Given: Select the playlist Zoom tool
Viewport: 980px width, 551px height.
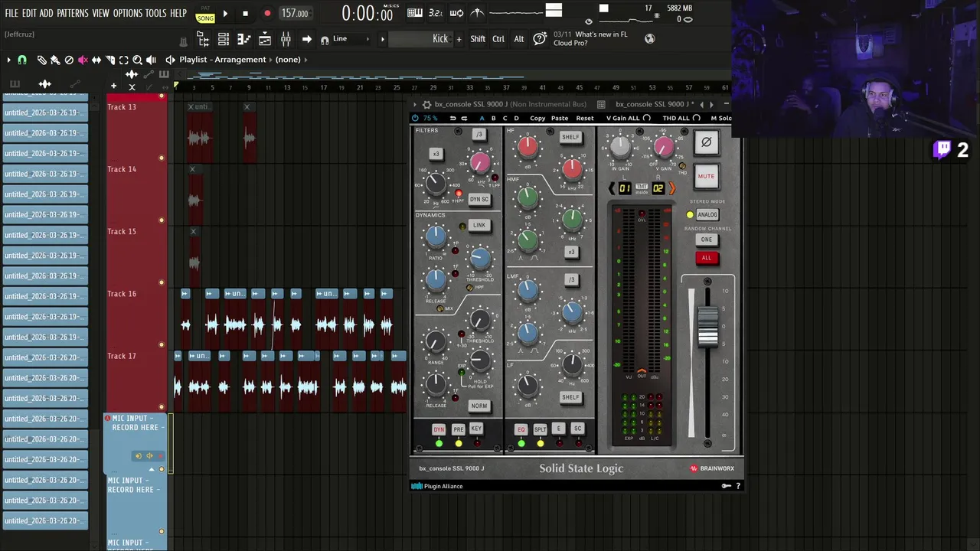Looking at the screenshot, I should click(x=138, y=60).
